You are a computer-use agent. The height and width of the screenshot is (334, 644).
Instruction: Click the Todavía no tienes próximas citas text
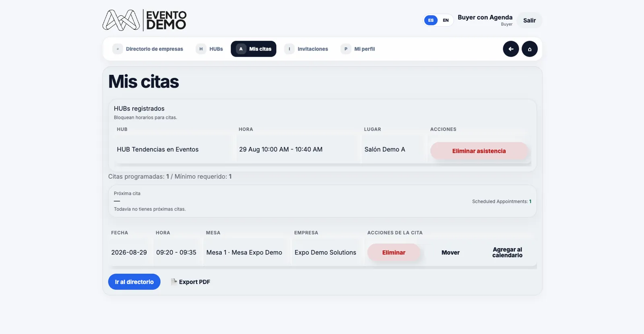pos(150,209)
